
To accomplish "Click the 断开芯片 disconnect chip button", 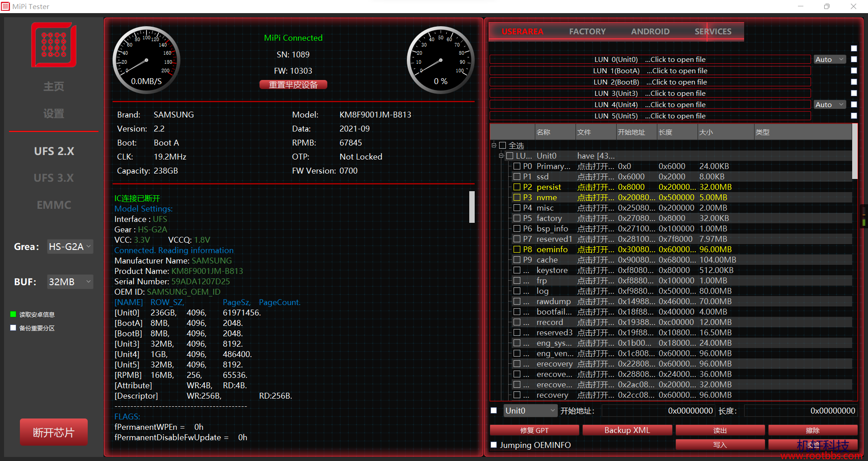I will click(x=54, y=432).
